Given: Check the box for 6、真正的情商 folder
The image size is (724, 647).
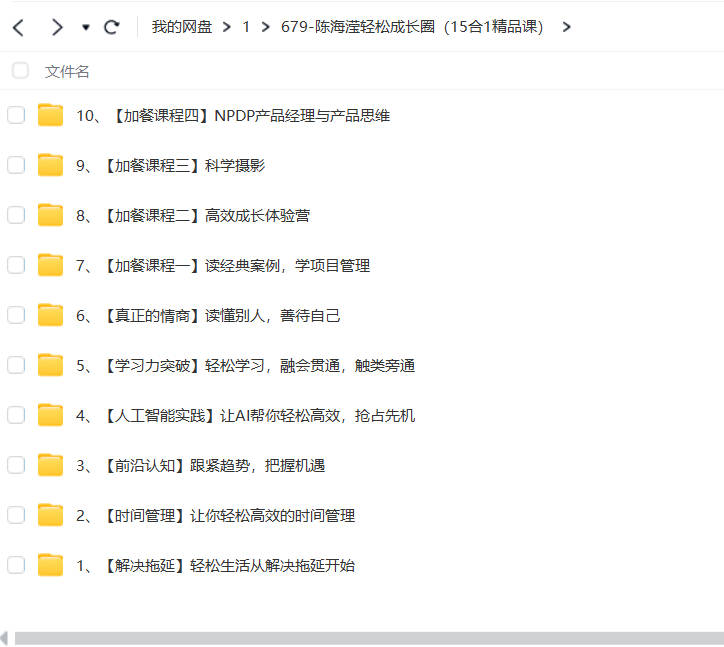Looking at the screenshot, I should (16, 315).
